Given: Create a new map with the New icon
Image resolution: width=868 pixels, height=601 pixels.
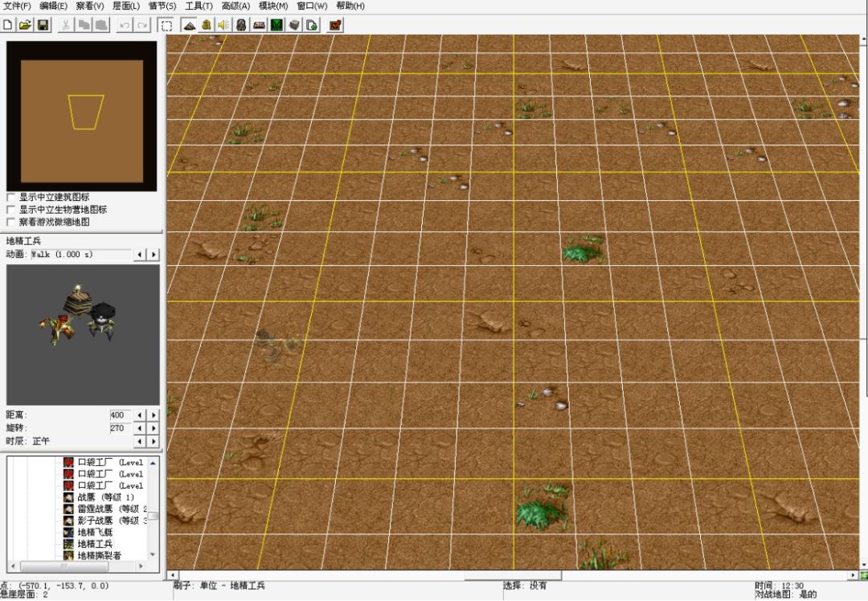Looking at the screenshot, I should click(x=8, y=25).
